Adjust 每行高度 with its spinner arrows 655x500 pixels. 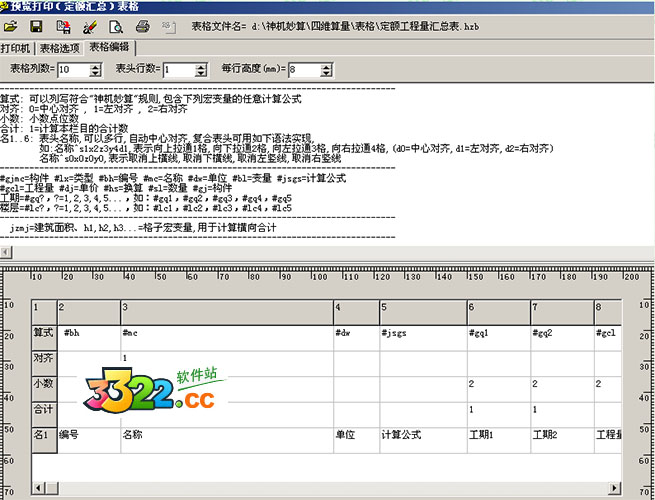327,70
